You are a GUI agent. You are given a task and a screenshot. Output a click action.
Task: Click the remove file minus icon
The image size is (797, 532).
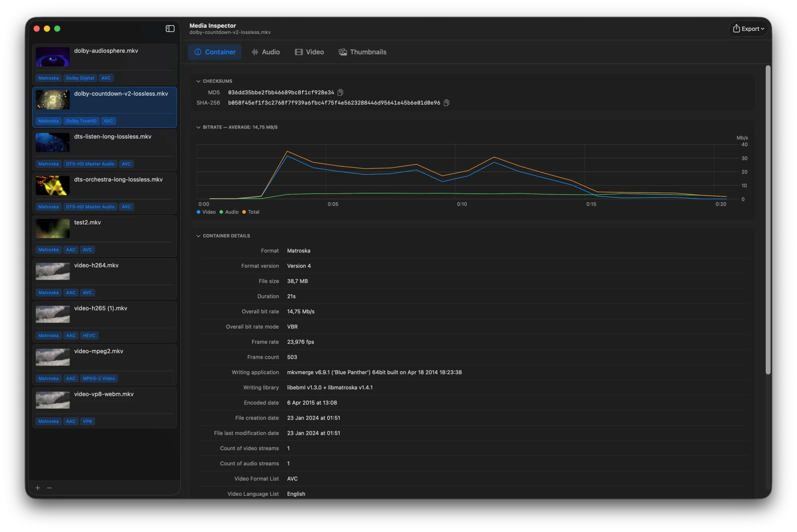click(x=49, y=488)
